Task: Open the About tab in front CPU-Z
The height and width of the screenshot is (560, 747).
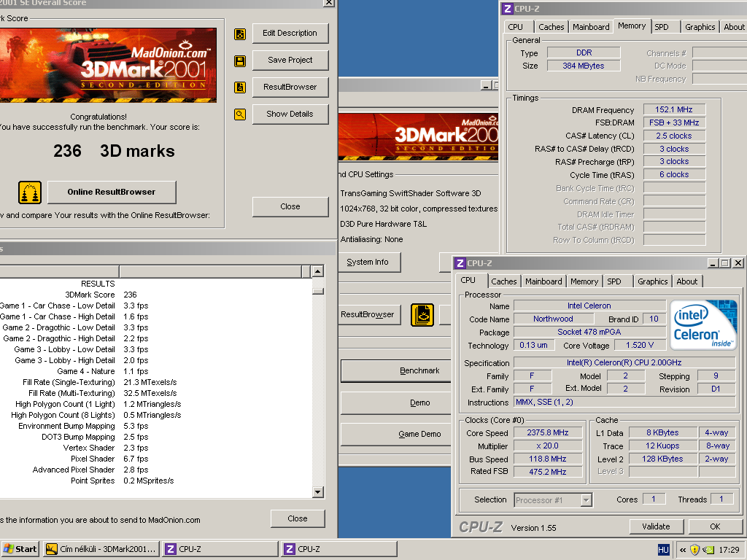Action: pyautogui.click(x=687, y=281)
